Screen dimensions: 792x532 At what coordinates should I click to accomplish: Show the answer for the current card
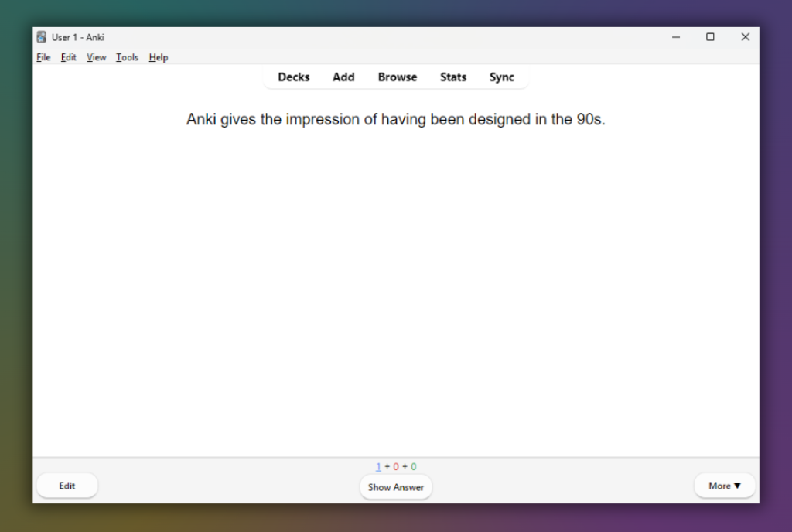(x=395, y=487)
